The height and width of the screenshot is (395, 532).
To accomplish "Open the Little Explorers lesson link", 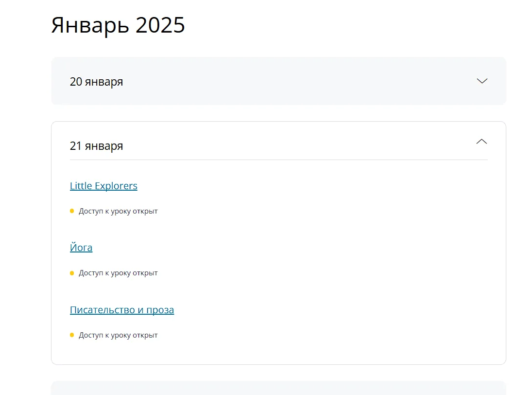I will [103, 186].
